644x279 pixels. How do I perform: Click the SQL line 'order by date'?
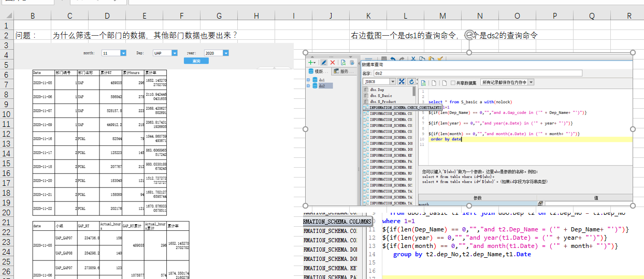click(x=446, y=139)
